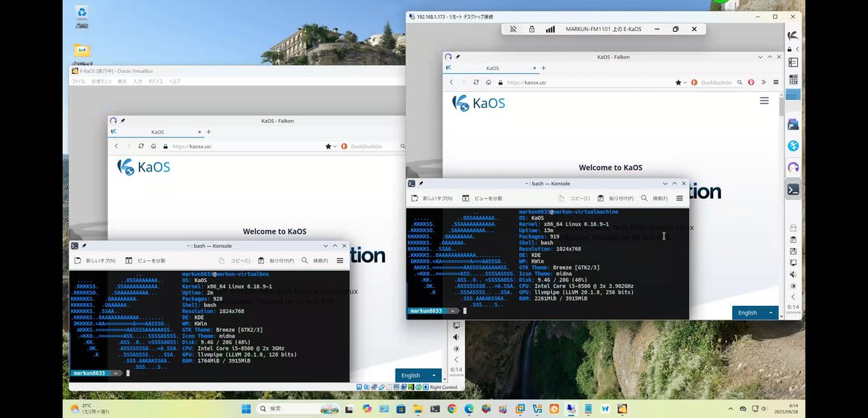Image resolution: width=868 pixels, height=418 pixels.
Task: Open 仮想マシン menu in VirtualBox window
Action: point(100,82)
